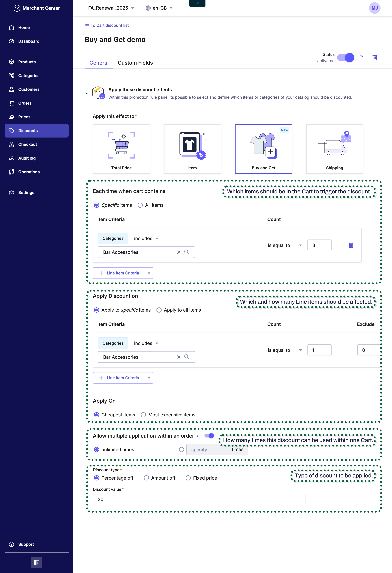Image resolution: width=392 pixels, height=573 pixels.
Task: Click info icon beside multiple application
Action: click(197, 436)
